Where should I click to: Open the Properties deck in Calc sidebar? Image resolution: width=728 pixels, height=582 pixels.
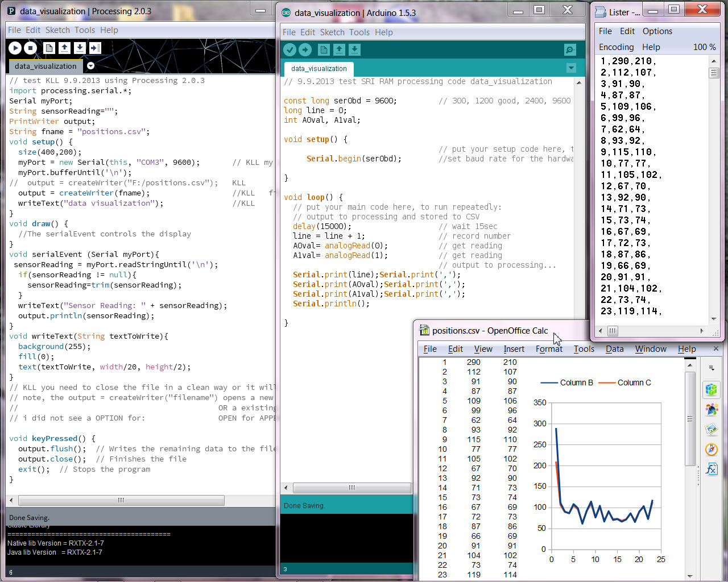(712, 390)
